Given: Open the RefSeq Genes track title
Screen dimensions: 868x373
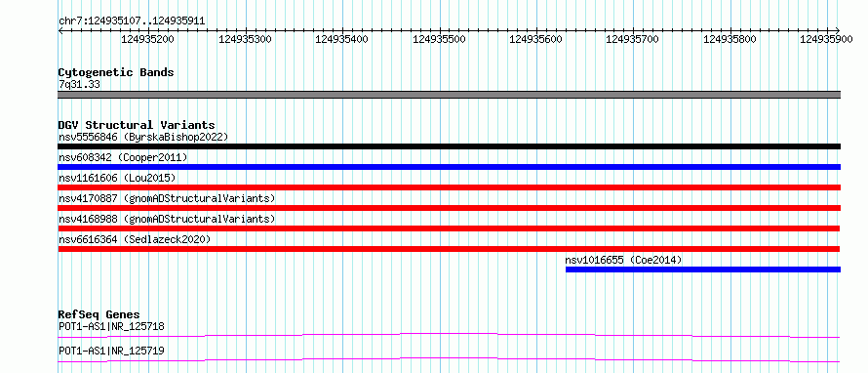Looking at the screenshot, I should coord(99,315).
